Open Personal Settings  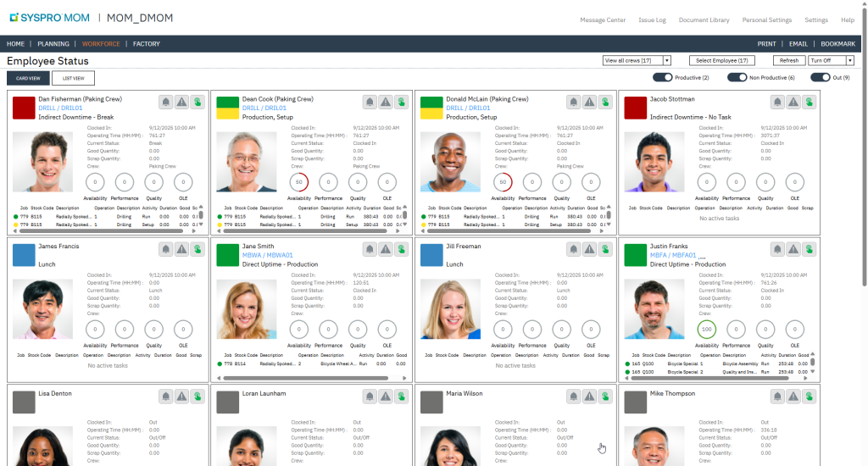tap(766, 20)
